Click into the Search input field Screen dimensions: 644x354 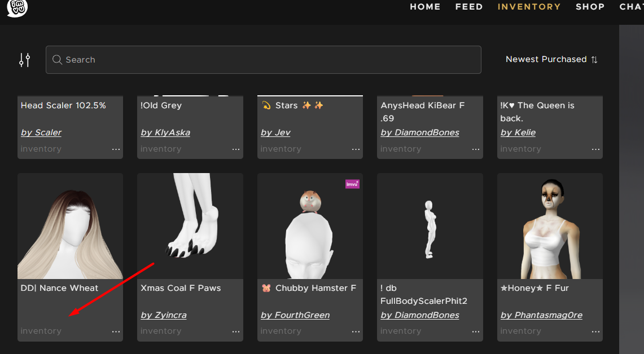[263, 60]
